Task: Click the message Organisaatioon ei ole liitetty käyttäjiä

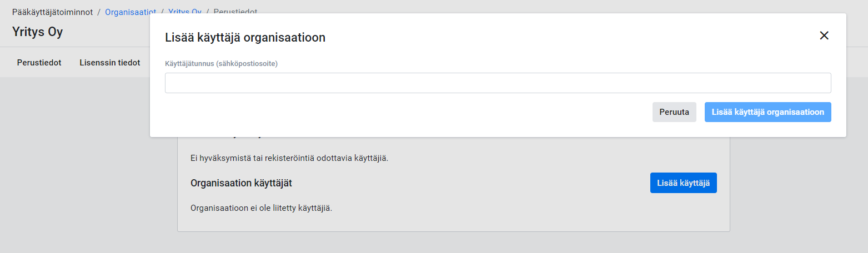Action: 261,209
